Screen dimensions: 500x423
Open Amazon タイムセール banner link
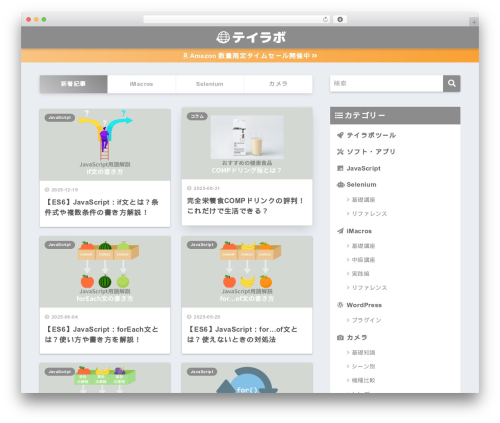point(250,56)
